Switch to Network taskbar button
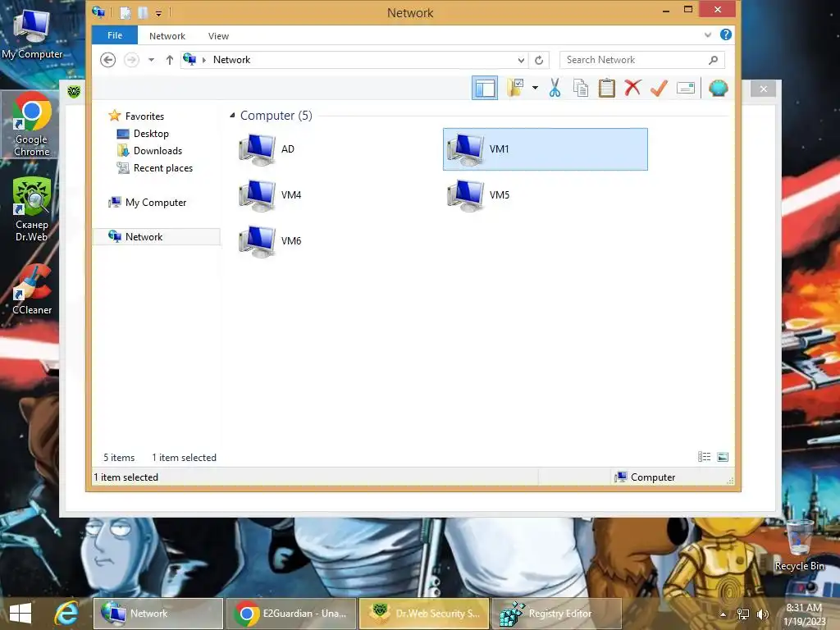The image size is (840, 630). 158,614
